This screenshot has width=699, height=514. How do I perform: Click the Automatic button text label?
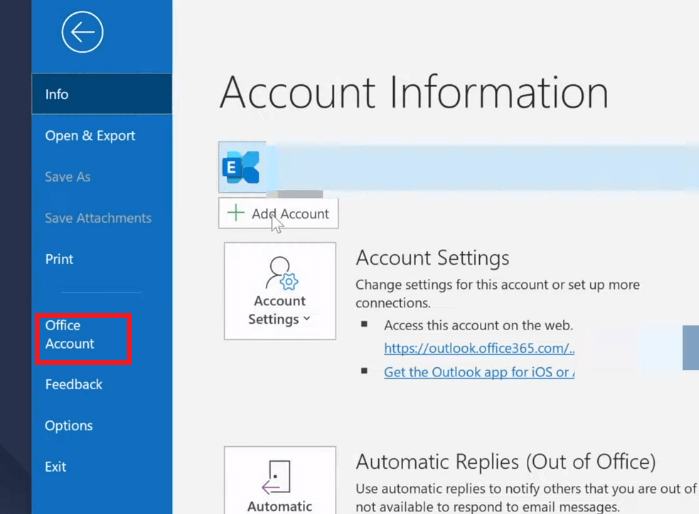(x=280, y=506)
